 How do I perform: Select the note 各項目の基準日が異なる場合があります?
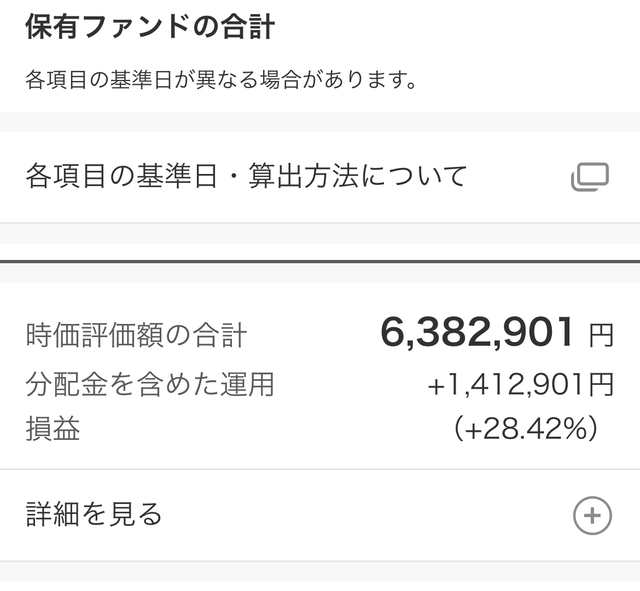(220, 79)
